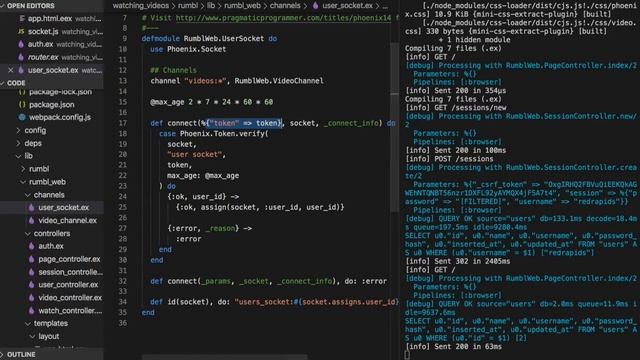Open the pragmaticprogrammer.com link in comment

coord(283,18)
